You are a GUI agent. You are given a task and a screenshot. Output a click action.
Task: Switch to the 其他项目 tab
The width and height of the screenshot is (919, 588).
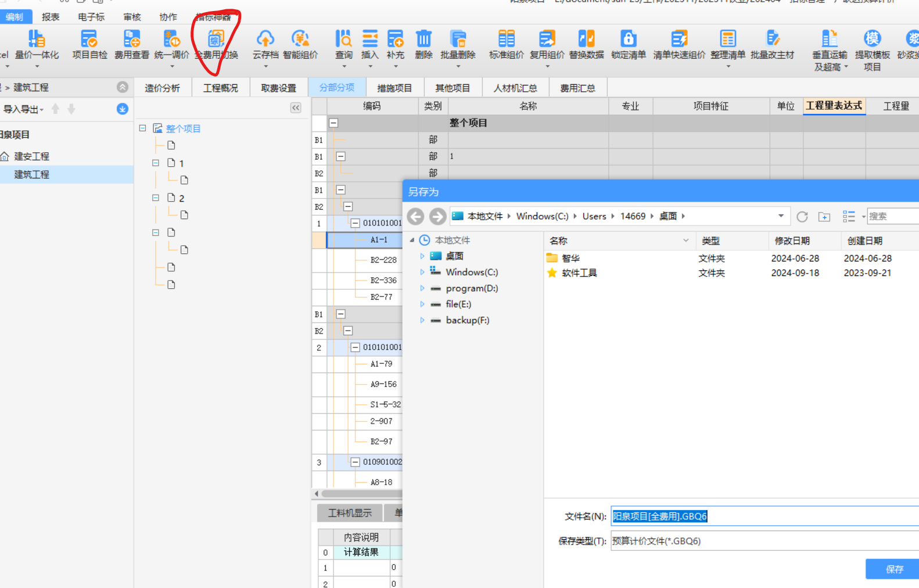tap(453, 88)
